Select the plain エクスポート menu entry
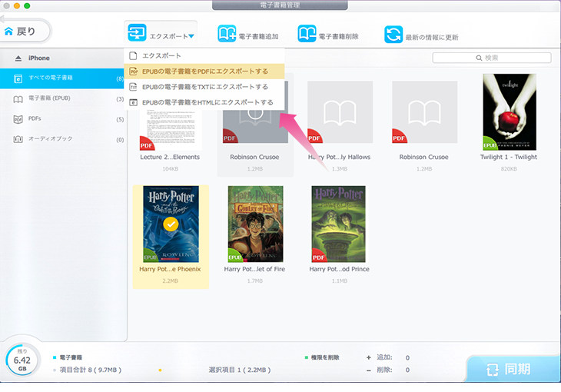 (x=204, y=56)
